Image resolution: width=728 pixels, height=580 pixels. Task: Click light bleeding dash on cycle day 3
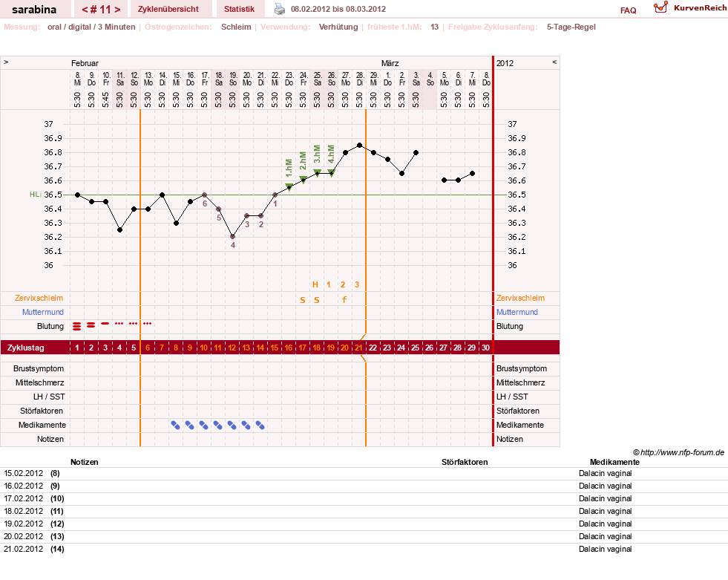[105, 323]
